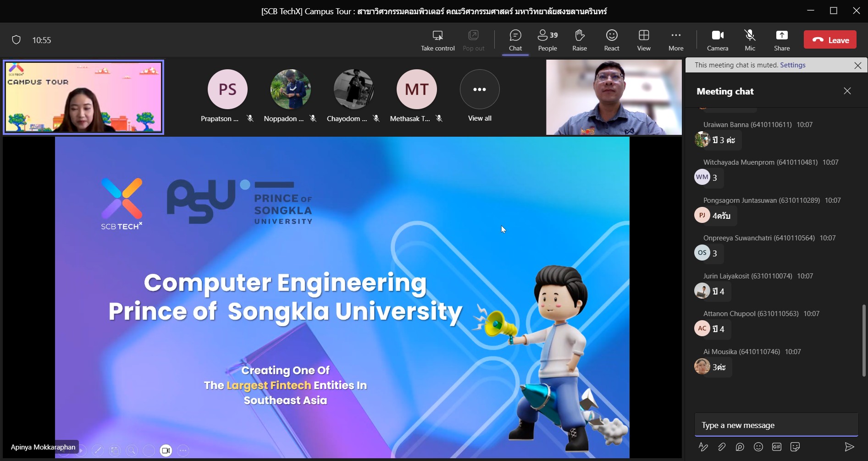Open the People participants list
This screenshot has height=461, width=868.
click(547, 40)
